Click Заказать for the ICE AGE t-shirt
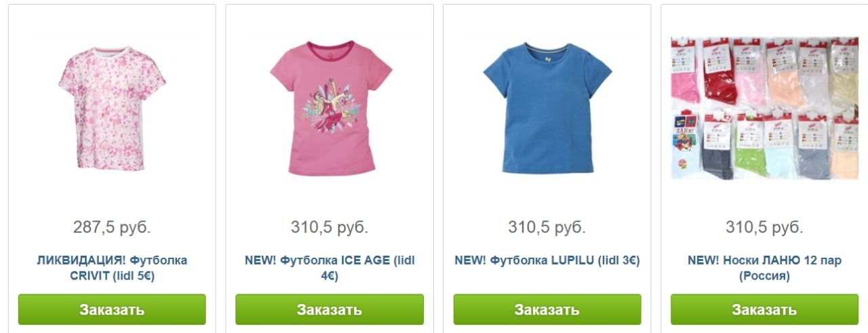The height and width of the screenshot is (333, 868). pyautogui.click(x=330, y=309)
